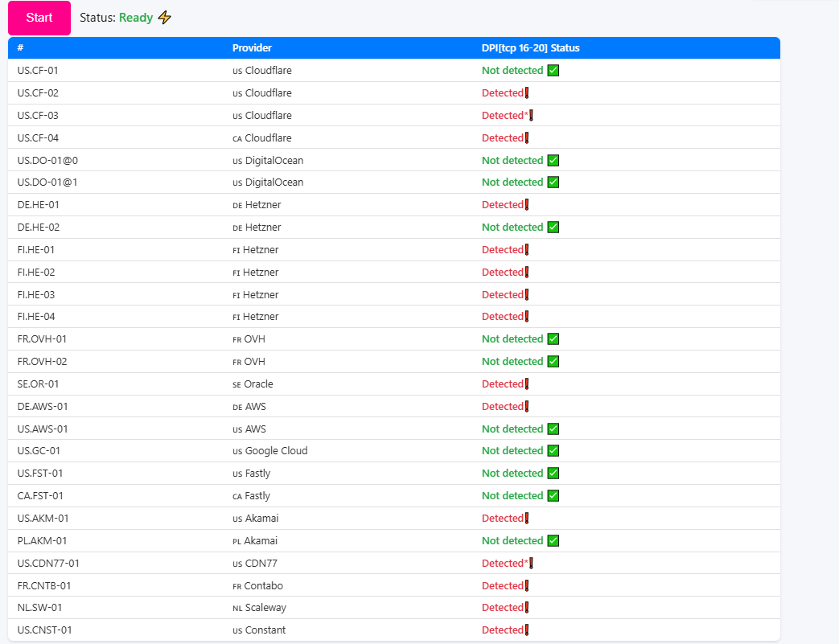
Task: Click the pink Start button
Action: (x=39, y=18)
